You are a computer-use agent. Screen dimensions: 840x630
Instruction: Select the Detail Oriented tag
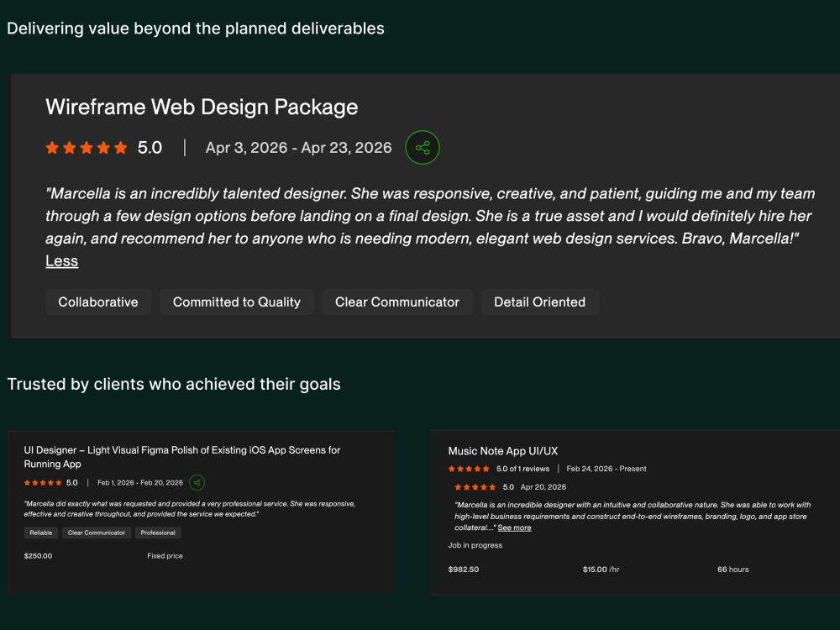coord(539,302)
